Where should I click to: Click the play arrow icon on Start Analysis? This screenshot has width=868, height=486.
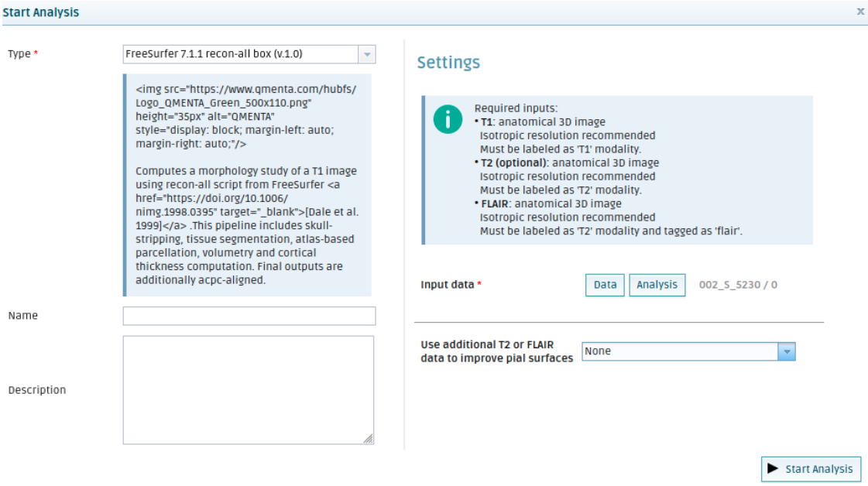[773, 468]
